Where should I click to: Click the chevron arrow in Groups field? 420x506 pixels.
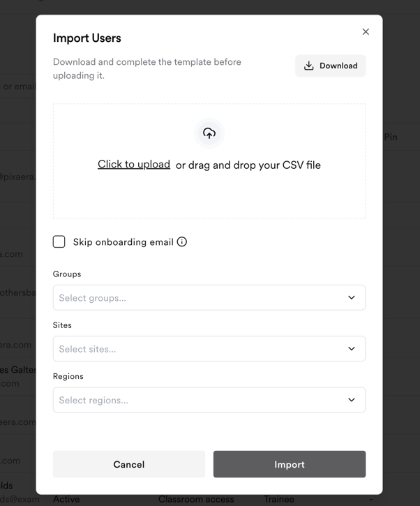pyautogui.click(x=352, y=298)
